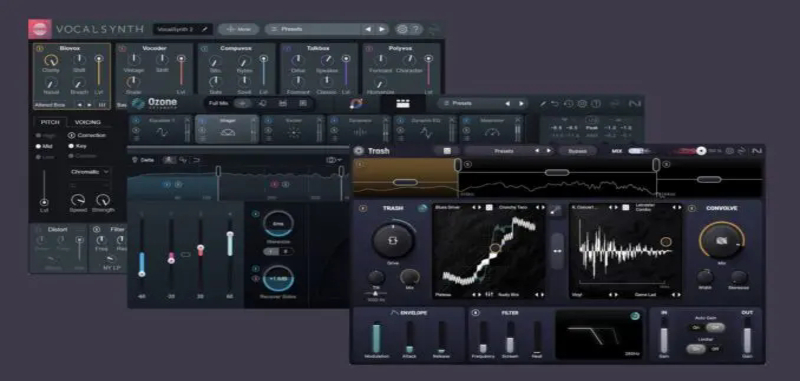Toggle Convolve section power button
This screenshot has height=381, width=800.
pos(692,208)
